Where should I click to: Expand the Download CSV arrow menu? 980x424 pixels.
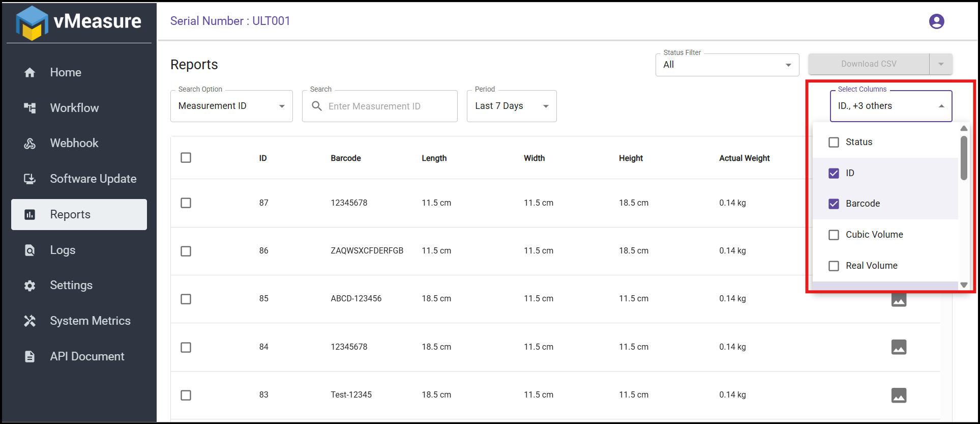tap(941, 64)
